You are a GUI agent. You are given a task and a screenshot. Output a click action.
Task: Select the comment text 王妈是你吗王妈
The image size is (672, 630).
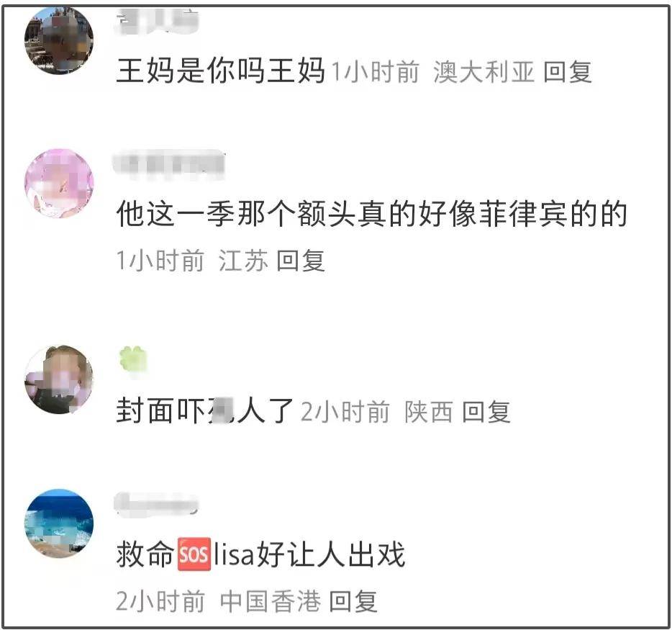pyautogui.click(x=221, y=71)
